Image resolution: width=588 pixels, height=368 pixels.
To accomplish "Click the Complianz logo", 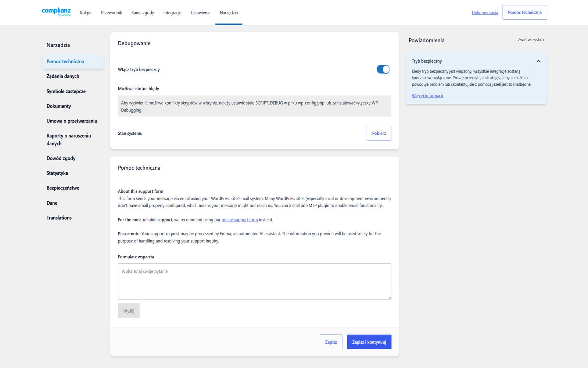I will (x=56, y=12).
